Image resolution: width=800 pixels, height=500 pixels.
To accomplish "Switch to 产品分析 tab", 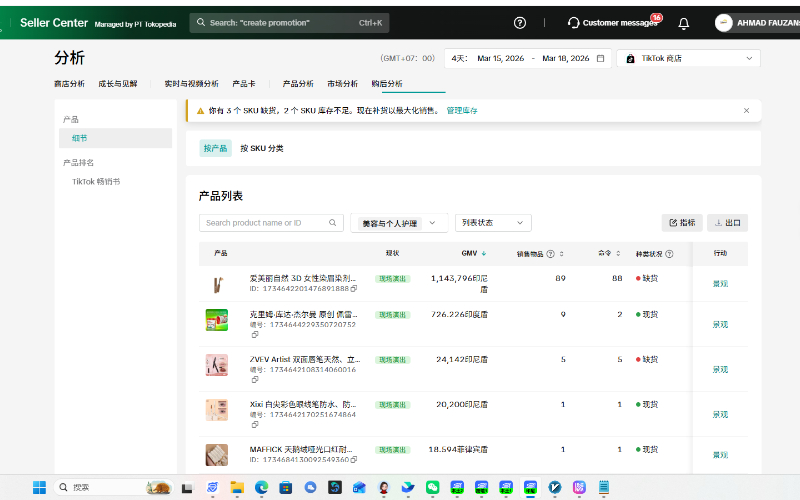I will point(298,84).
